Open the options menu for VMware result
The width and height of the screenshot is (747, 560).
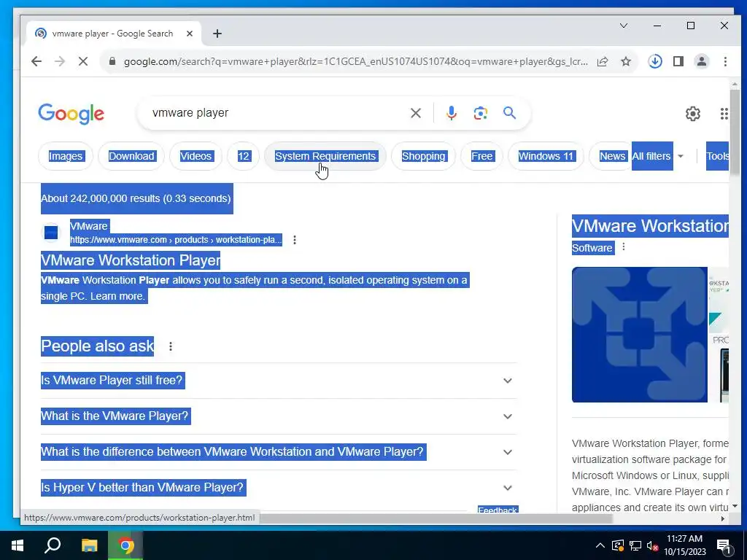(x=295, y=240)
